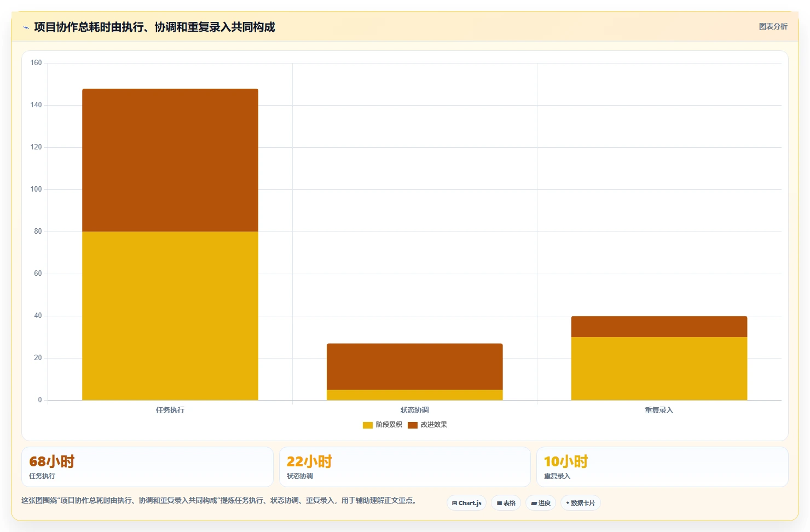The image size is (810, 532).
Task: Click the icon inside the 进度 chip
Action: [534, 503]
